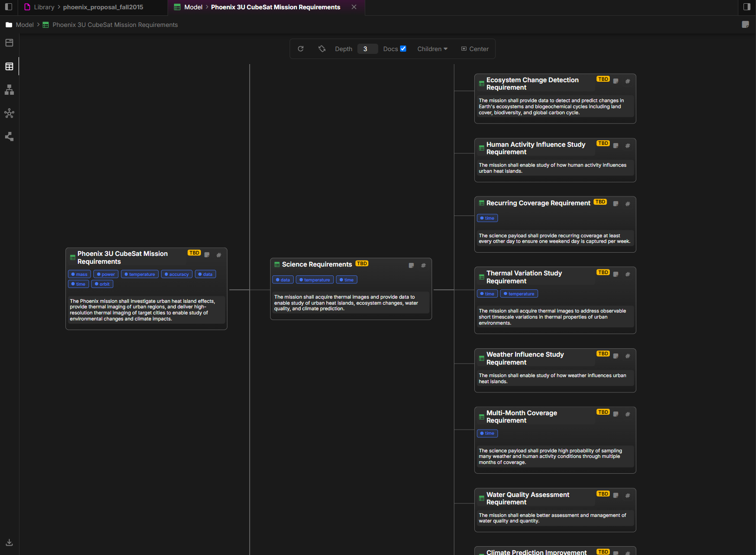This screenshot has width=756, height=555.
Task: Switch to the tree hierarchy view
Action: (9, 90)
